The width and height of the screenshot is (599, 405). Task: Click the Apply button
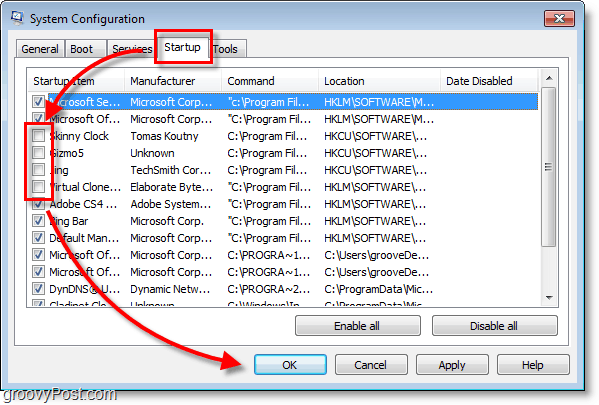[452, 365]
